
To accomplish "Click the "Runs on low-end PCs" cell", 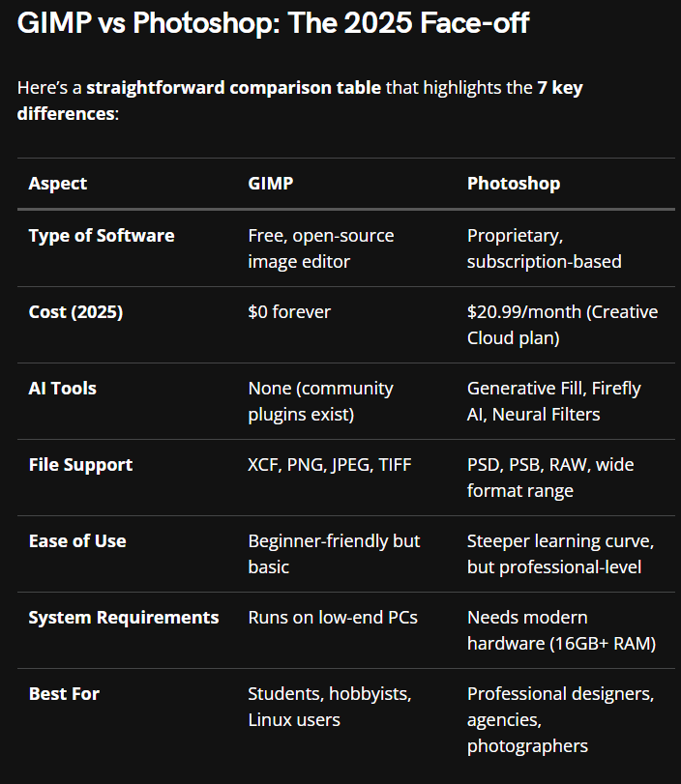I will pos(333,618).
